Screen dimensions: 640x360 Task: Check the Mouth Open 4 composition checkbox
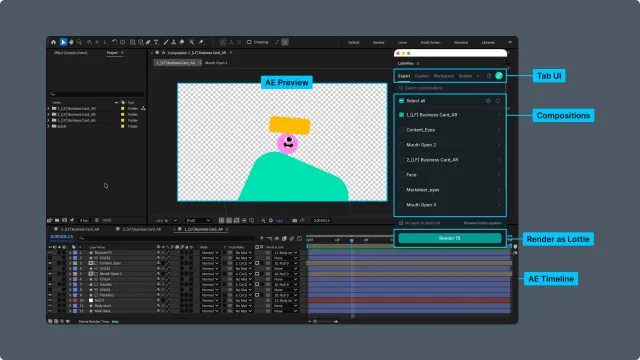click(x=402, y=205)
